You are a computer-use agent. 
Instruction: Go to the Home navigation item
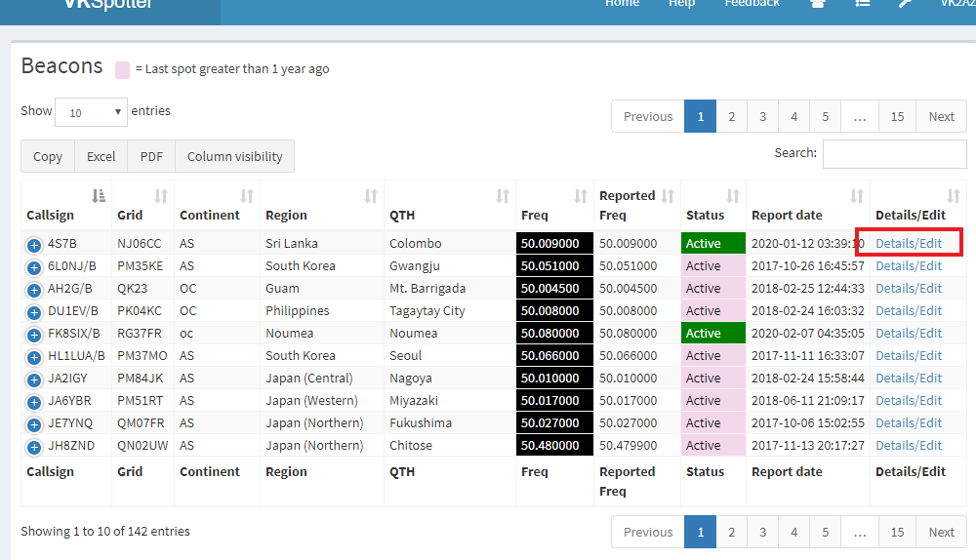point(622,4)
